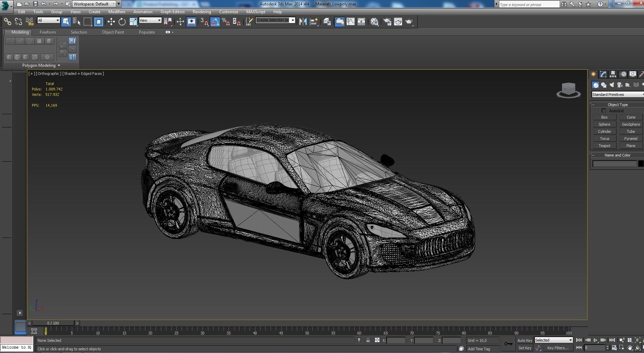The height and width of the screenshot is (353, 644).
Task: Click the ViewCube in the viewport
Action: [568, 90]
